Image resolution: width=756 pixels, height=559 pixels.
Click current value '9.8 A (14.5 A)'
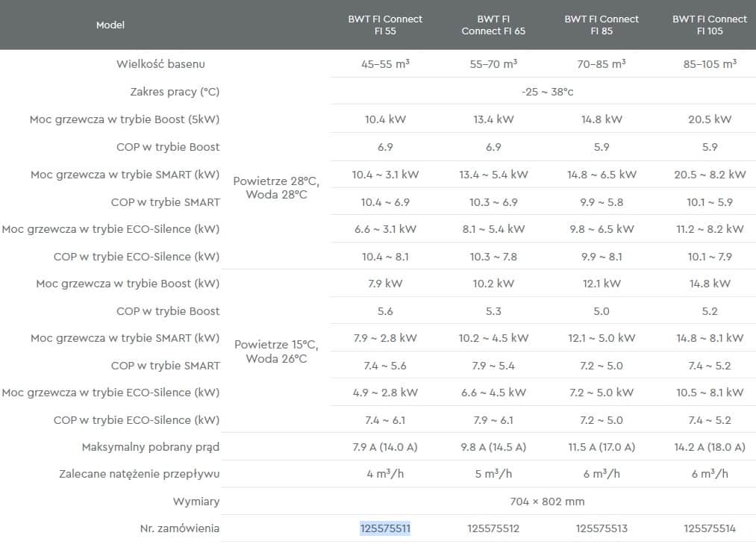point(493,447)
